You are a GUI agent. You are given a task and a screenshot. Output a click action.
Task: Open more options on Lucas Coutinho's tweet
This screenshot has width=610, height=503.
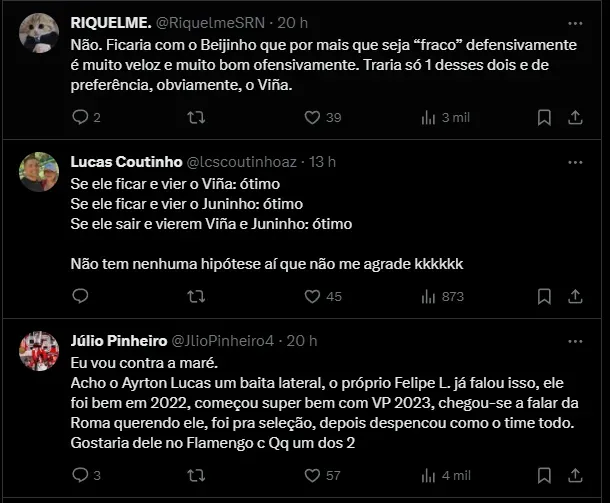(x=575, y=161)
